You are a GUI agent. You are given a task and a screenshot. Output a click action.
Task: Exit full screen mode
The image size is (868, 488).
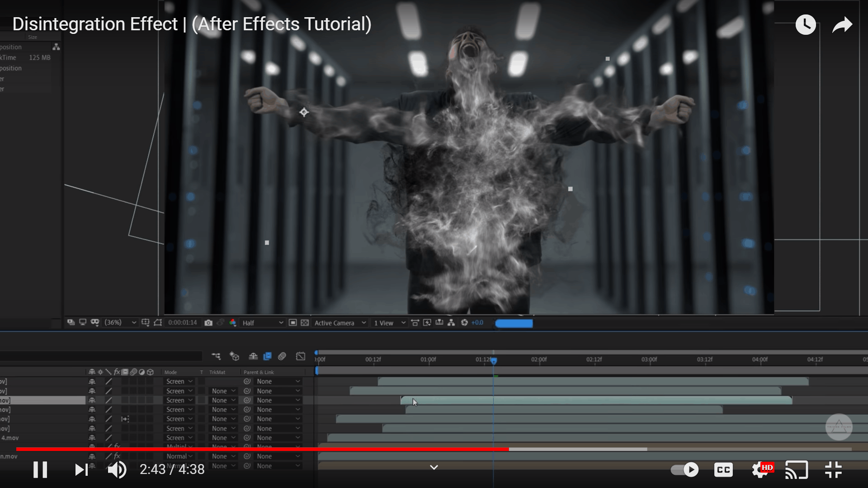point(833,470)
